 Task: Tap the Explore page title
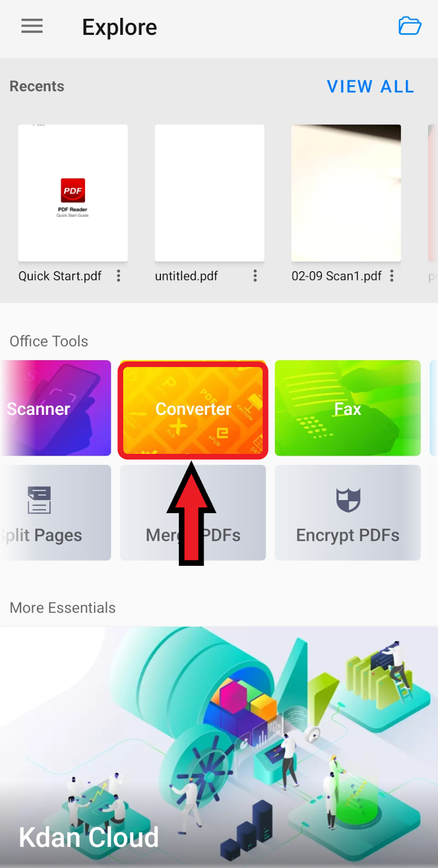tap(119, 27)
